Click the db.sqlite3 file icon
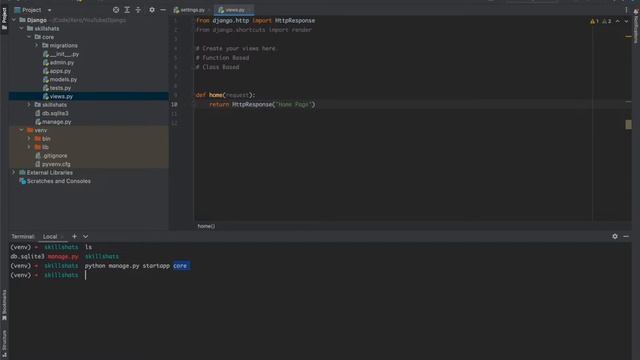This screenshot has width=640, height=360. (x=38, y=113)
